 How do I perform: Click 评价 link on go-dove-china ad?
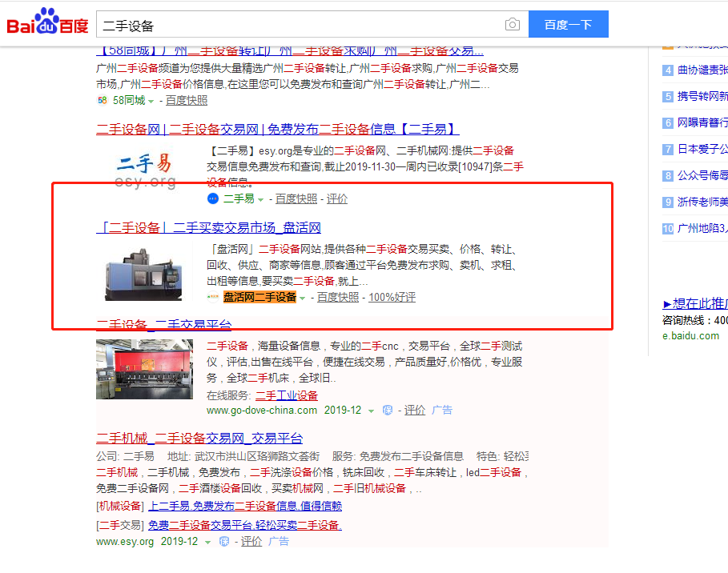point(415,411)
